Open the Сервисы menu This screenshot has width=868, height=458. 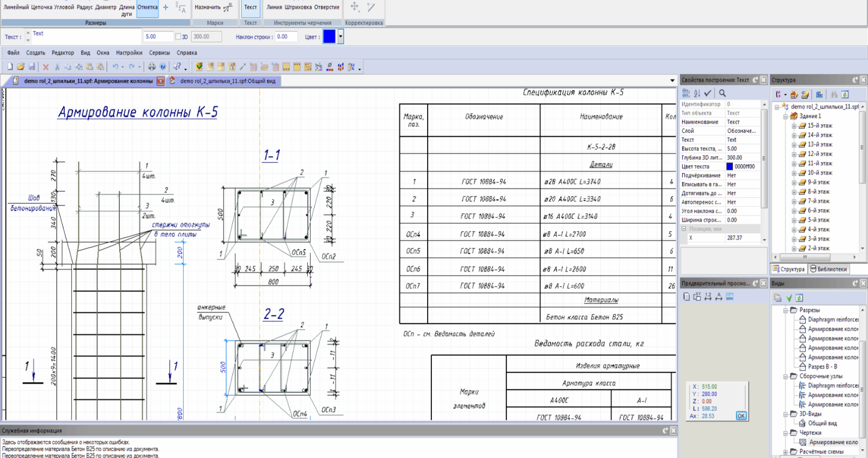pos(159,53)
